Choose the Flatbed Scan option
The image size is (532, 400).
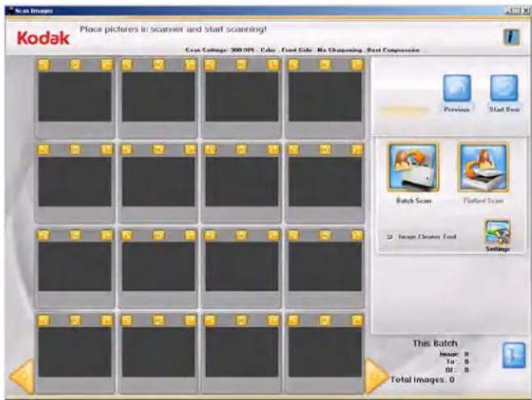(483, 167)
